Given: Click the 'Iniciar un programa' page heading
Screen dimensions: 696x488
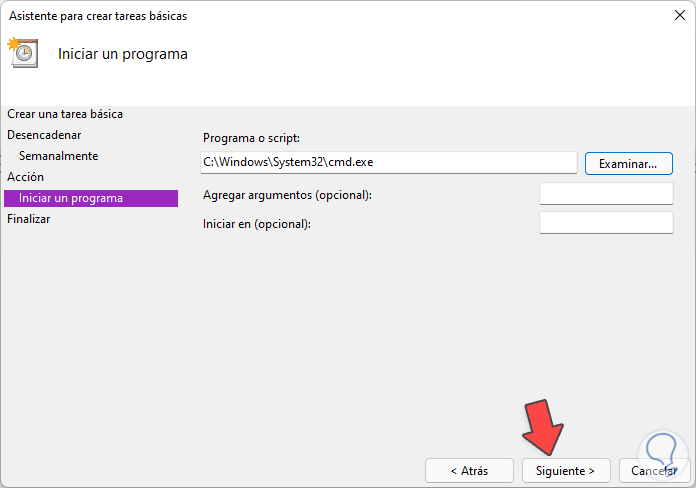Looking at the screenshot, I should point(123,53).
